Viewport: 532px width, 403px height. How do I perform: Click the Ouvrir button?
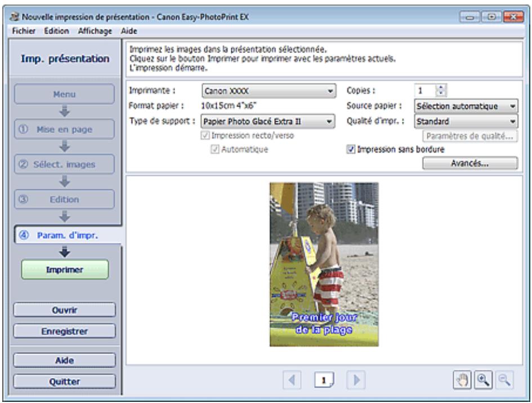(65, 310)
